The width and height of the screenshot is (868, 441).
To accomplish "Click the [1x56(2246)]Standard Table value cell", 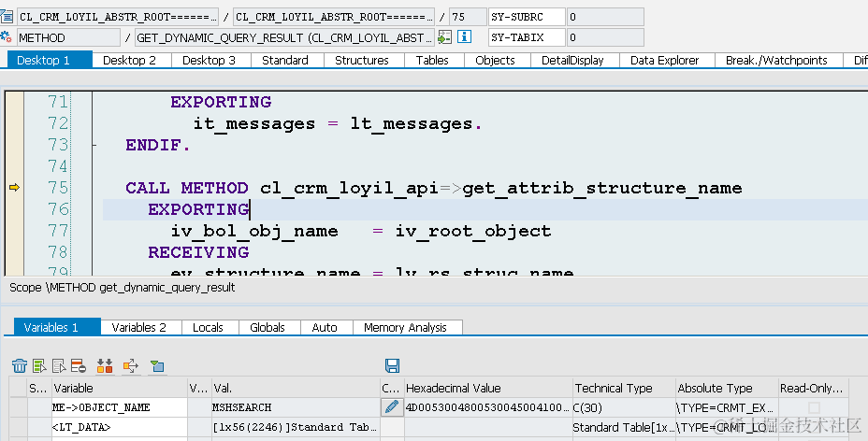I will click(x=296, y=427).
